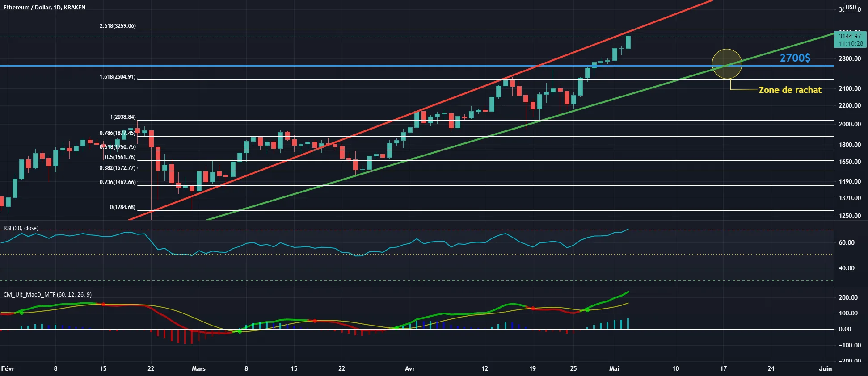The image size is (868, 376).
Task: Select the 1.618(2504.91) Fibonacci label
Action: (118, 77)
